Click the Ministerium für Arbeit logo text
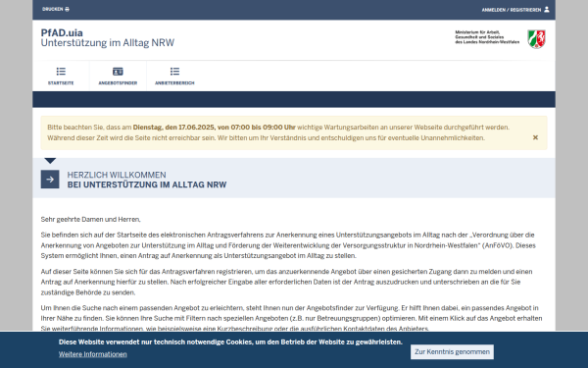588x368 pixels. pyautogui.click(x=487, y=37)
